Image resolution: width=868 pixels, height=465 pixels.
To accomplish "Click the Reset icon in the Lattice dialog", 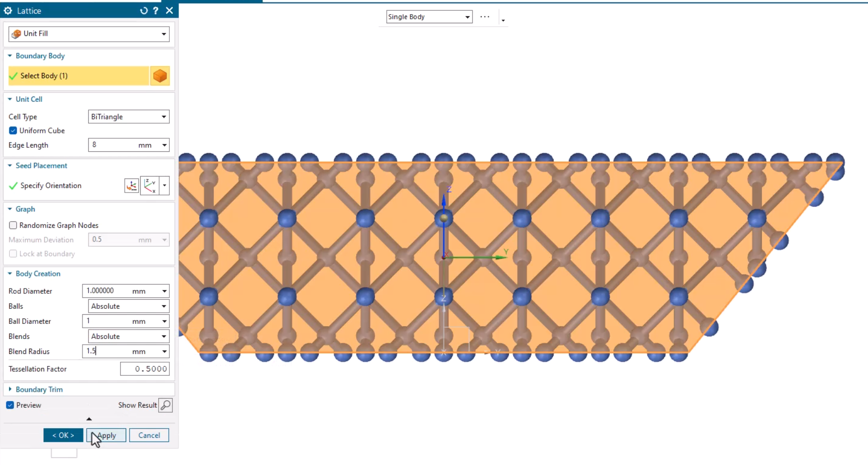I will click(143, 10).
